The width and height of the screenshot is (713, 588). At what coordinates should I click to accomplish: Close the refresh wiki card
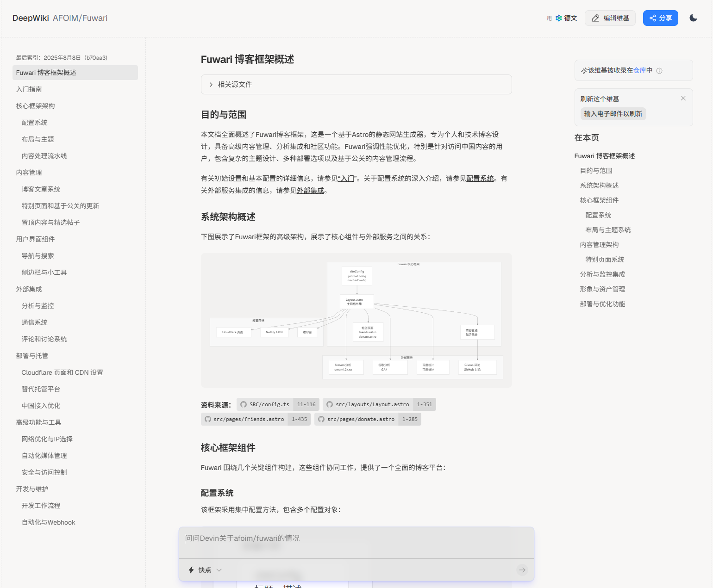point(683,98)
